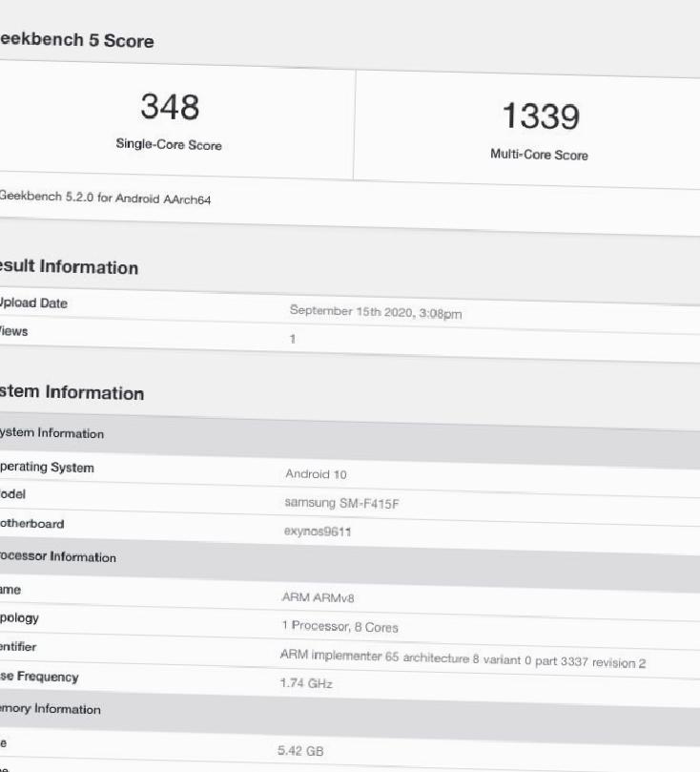Select the September 15th 2020, 3:08pm date

point(376,312)
